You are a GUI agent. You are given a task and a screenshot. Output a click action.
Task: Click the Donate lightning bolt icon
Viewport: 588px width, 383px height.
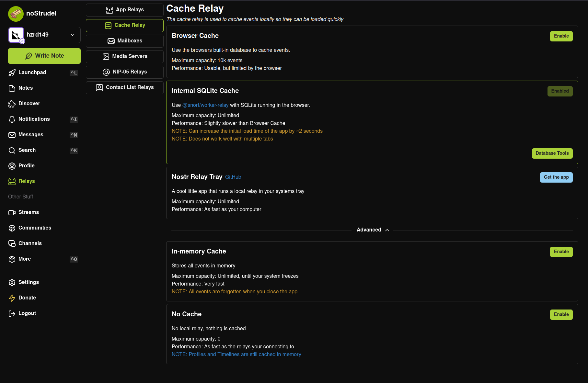click(12, 298)
